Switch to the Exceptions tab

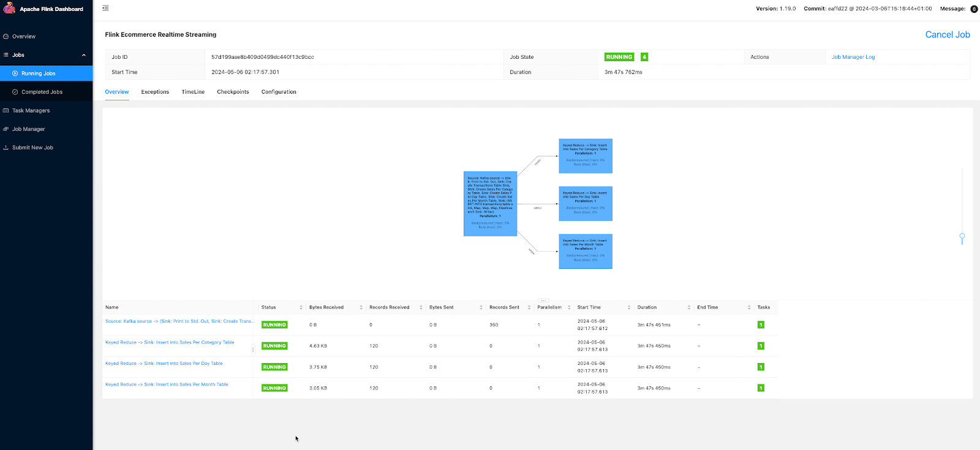click(x=155, y=92)
